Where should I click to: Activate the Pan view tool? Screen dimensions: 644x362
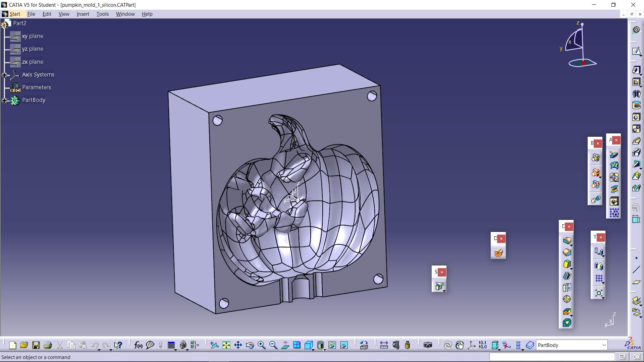[238, 345]
